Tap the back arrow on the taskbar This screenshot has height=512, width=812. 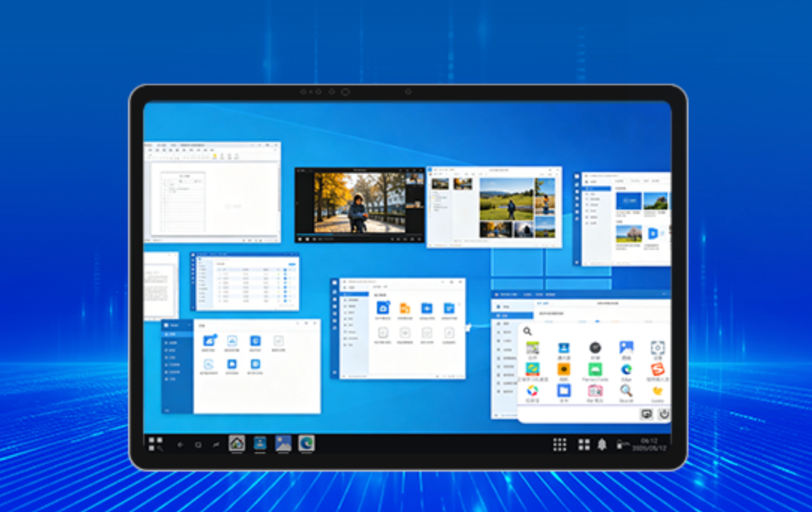[181, 445]
